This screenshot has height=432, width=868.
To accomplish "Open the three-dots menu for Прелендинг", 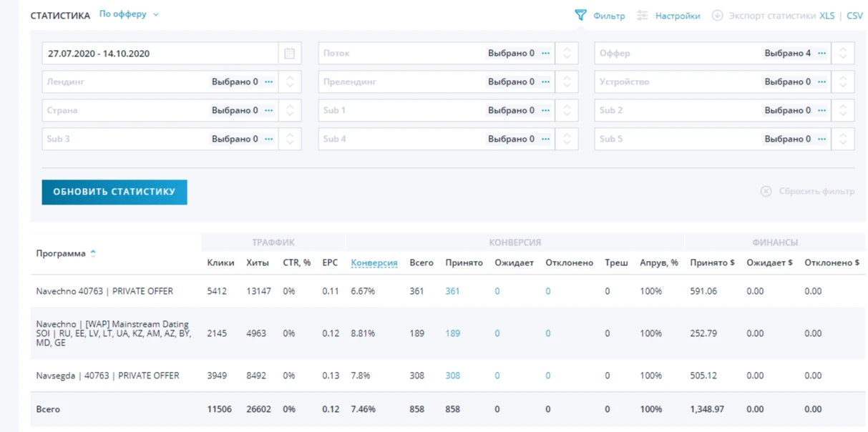I will coord(546,82).
